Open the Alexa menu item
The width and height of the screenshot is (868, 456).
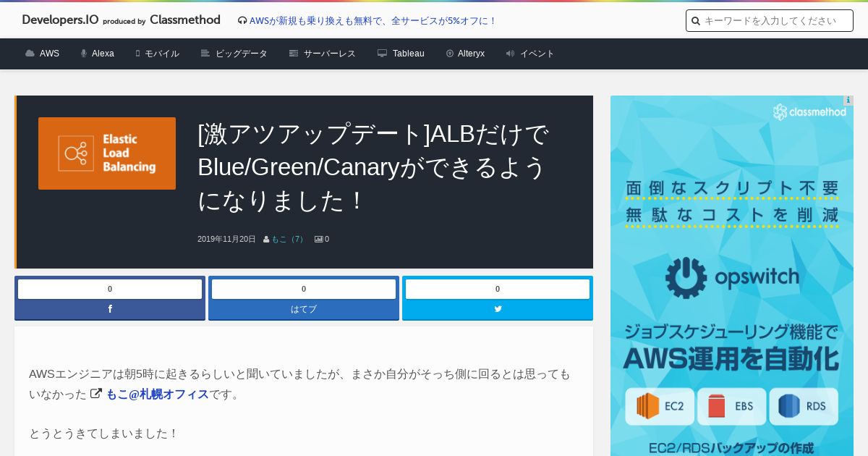point(103,54)
